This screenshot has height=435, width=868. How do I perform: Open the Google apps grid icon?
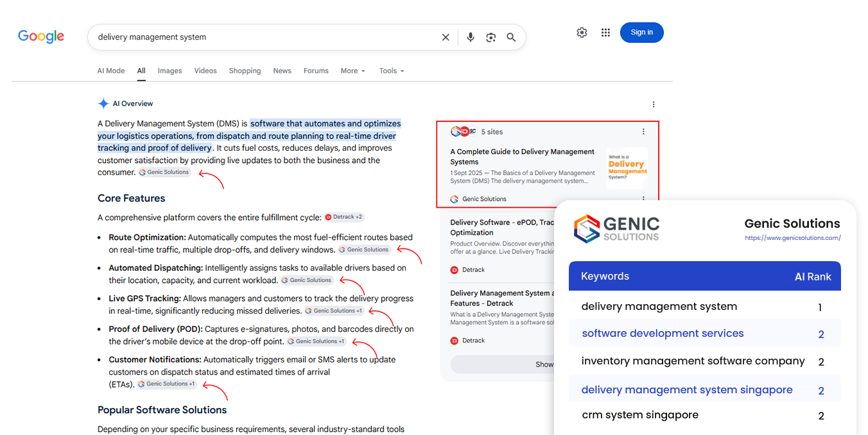pyautogui.click(x=605, y=33)
